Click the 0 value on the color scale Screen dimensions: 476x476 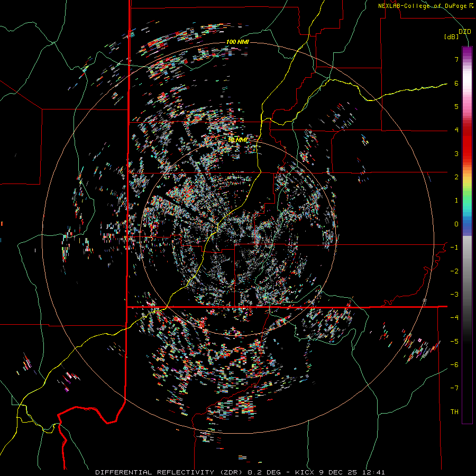(456, 224)
